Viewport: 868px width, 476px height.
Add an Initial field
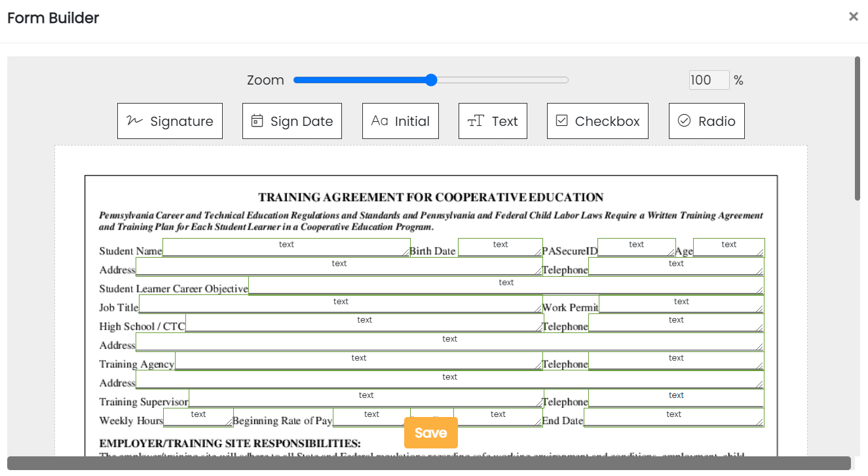tap(400, 121)
